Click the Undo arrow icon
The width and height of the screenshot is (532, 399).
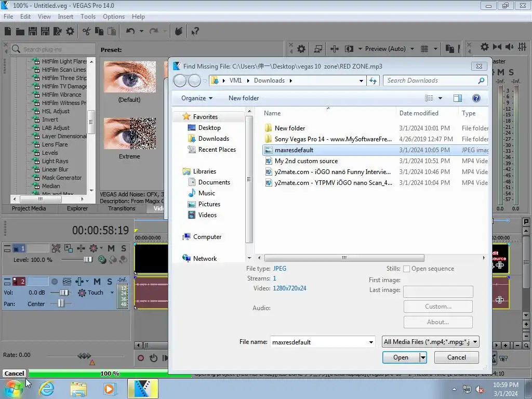pos(130,31)
